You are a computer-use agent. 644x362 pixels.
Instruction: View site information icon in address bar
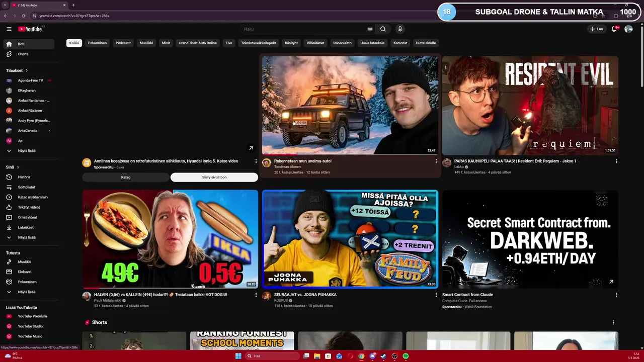[34, 16]
